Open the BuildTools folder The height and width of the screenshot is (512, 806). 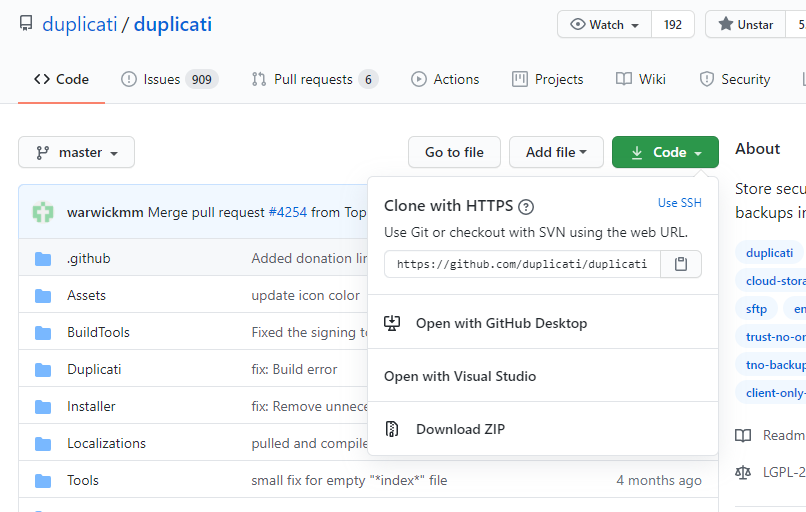tap(98, 333)
